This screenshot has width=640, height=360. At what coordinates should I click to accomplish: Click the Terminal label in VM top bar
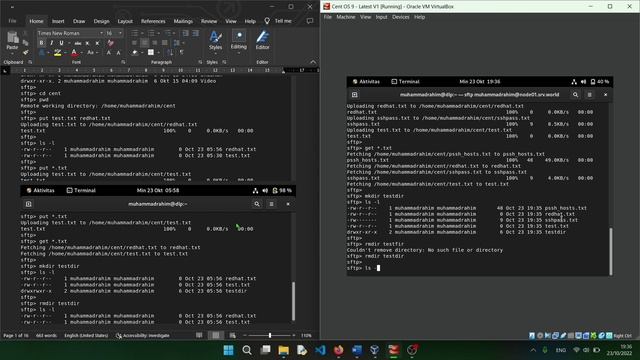pyautogui.click(x=406, y=82)
